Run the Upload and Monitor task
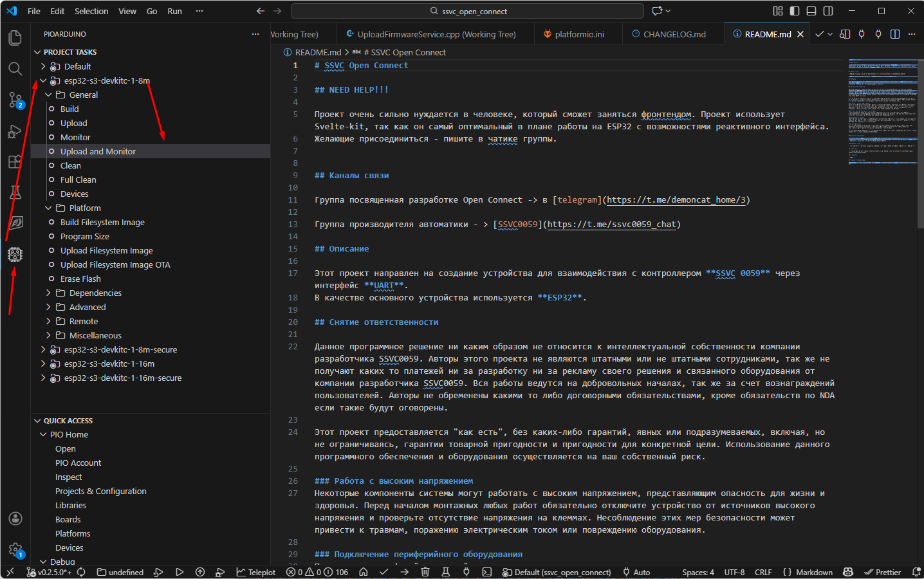Viewport: 924px width, 579px height. (x=98, y=151)
